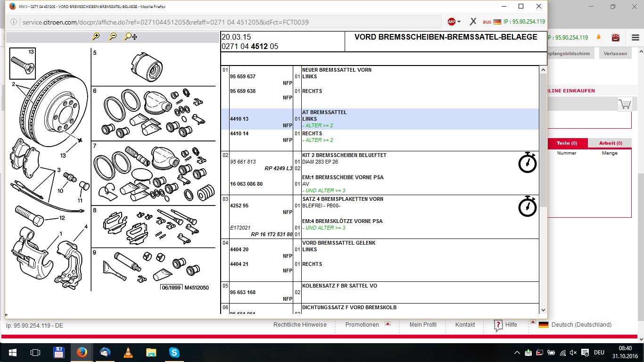Viewport: 644px width, 362px height.
Task: Open the shopping cart icon in background page
Action: pyautogui.click(x=625, y=104)
